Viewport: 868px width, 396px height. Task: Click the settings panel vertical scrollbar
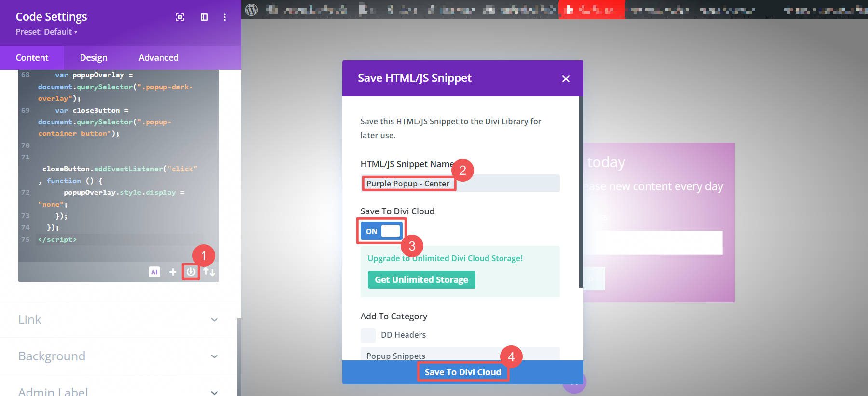coord(239,356)
